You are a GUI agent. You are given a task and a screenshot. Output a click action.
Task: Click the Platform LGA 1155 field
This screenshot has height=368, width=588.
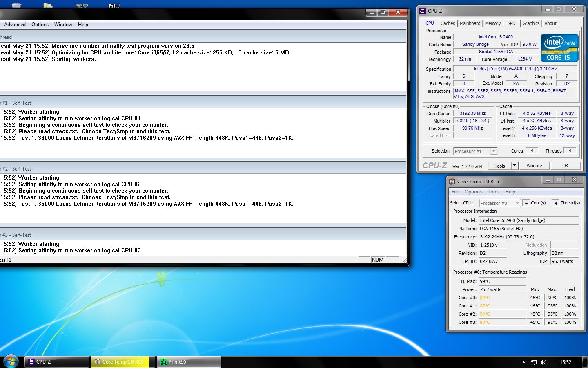point(529,229)
